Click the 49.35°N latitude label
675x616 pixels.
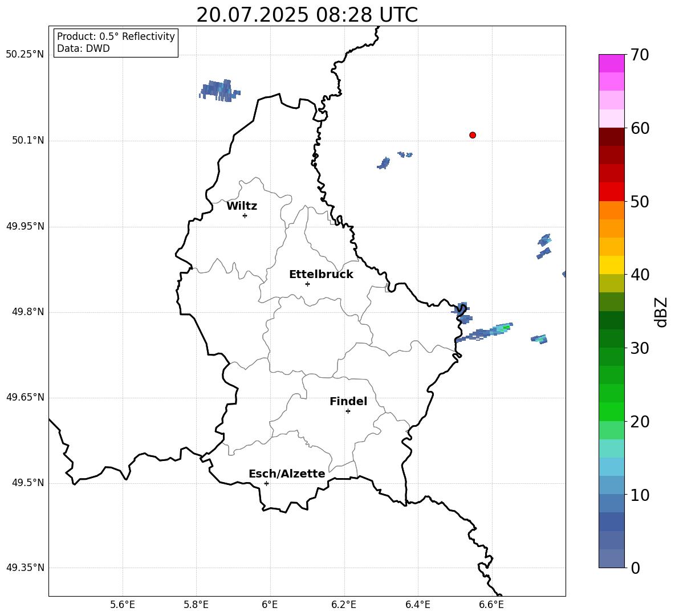(25, 568)
